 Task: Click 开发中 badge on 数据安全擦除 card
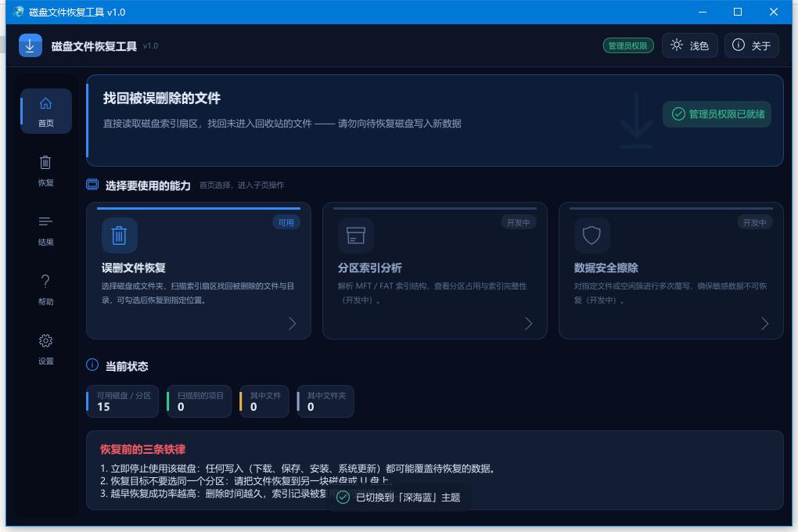point(754,222)
